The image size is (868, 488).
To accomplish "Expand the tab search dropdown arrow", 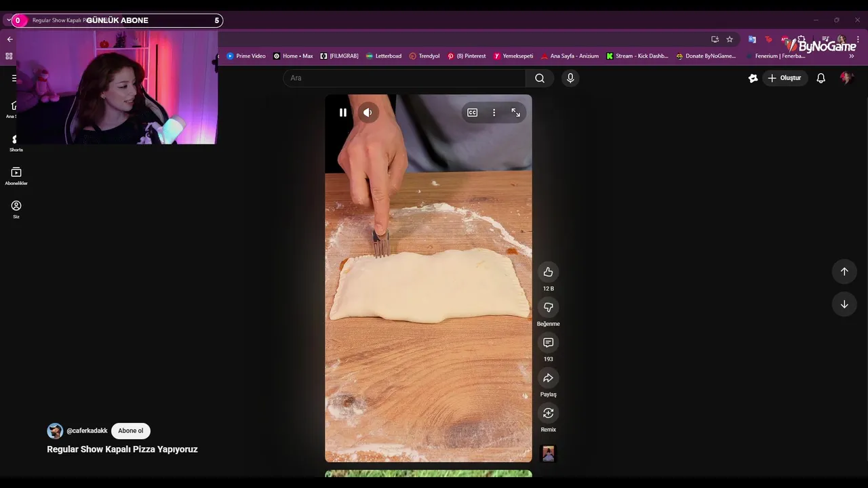I will 9,20.
